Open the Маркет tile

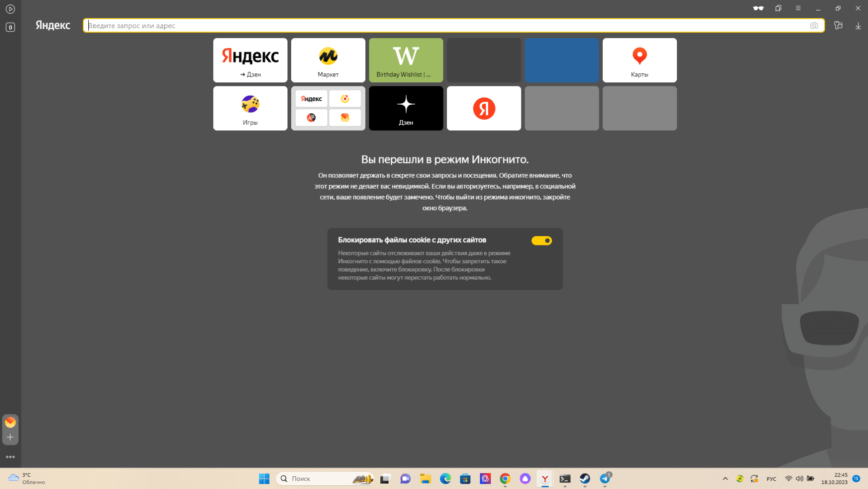(328, 60)
